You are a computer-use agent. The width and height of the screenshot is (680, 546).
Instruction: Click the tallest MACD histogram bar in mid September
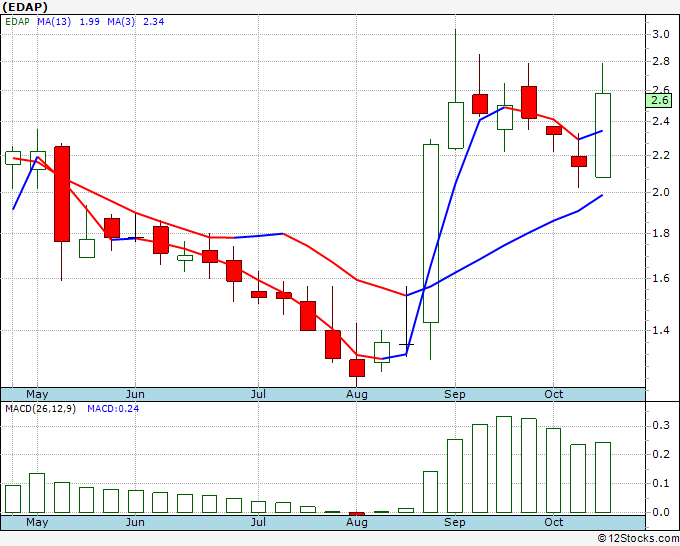click(504, 464)
